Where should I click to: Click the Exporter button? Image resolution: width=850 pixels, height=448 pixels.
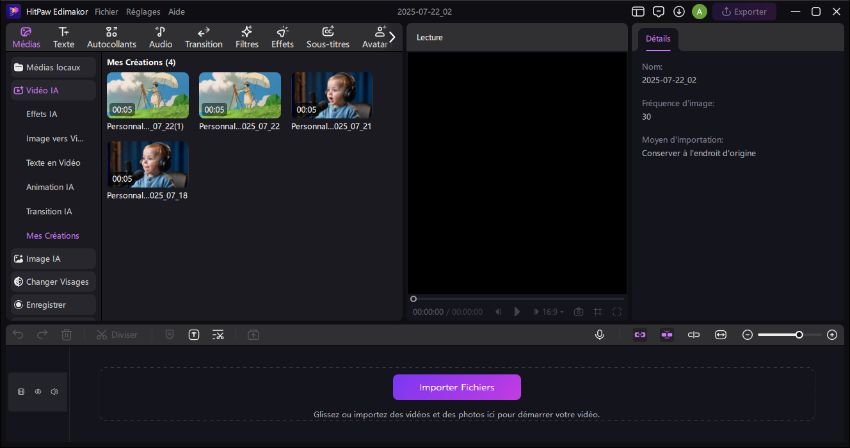coord(744,11)
